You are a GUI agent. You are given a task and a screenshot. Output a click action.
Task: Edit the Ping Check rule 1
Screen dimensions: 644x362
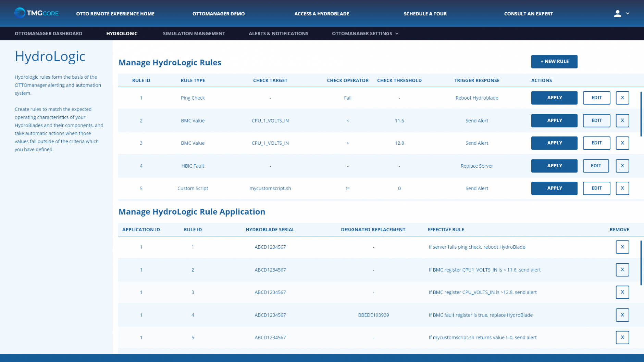tap(596, 98)
